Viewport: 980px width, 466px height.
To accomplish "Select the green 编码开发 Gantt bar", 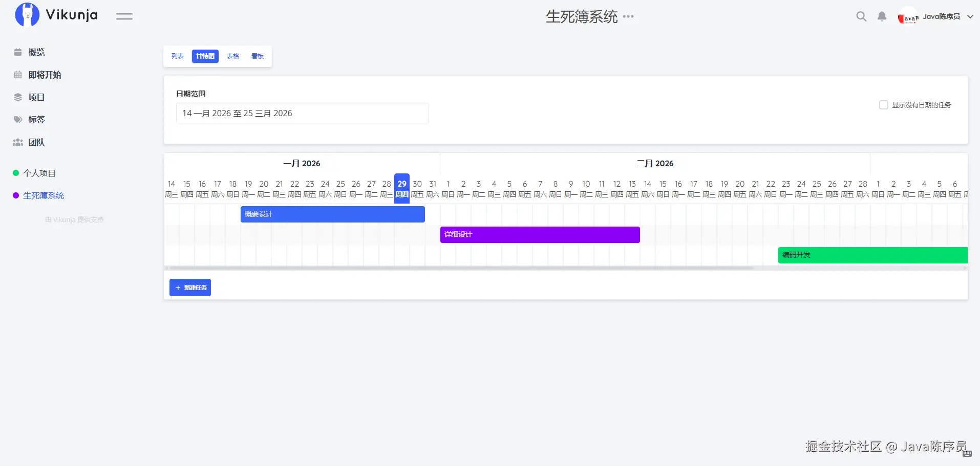I will (873, 255).
